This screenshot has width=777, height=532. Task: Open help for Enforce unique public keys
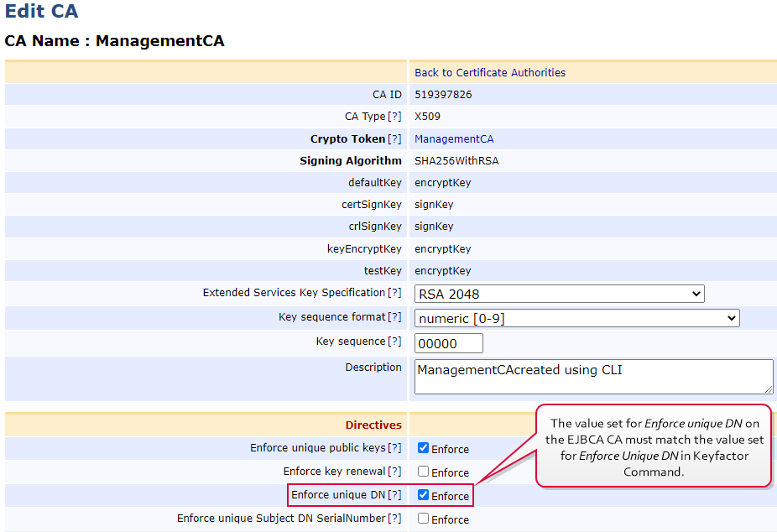(x=394, y=448)
